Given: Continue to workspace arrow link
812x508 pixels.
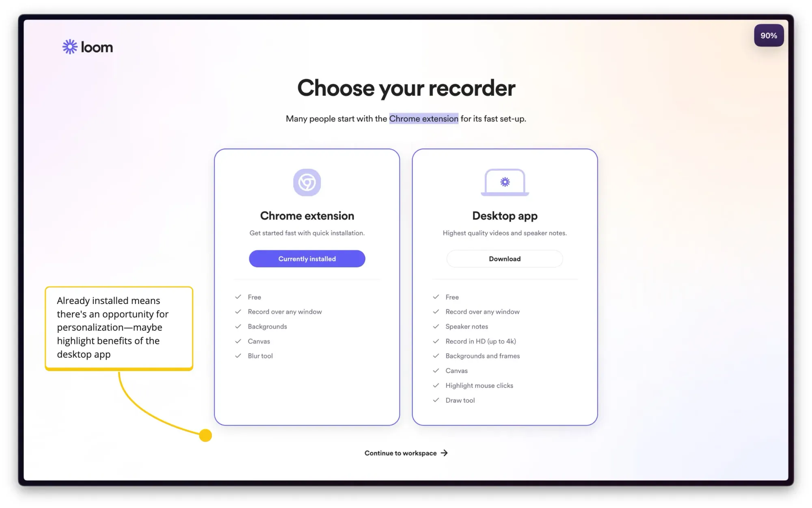Looking at the screenshot, I should click(406, 452).
